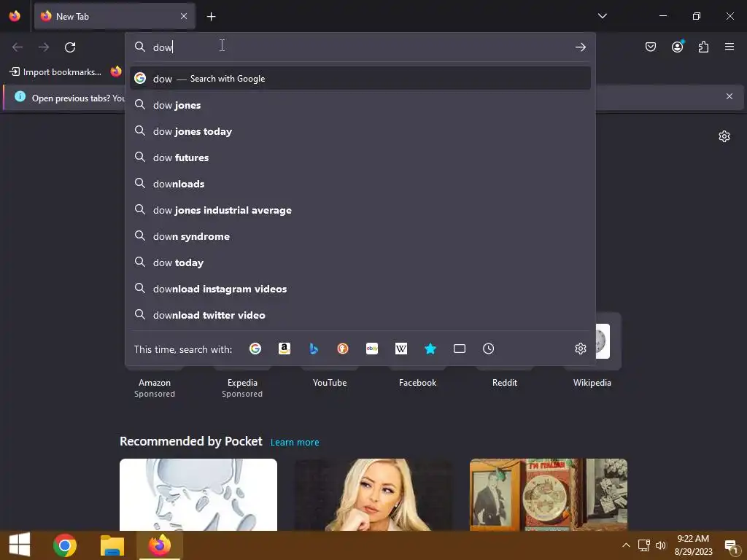Select the New Tab tab
Image resolution: width=747 pixels, height=560 pixels.
(115, 16)
